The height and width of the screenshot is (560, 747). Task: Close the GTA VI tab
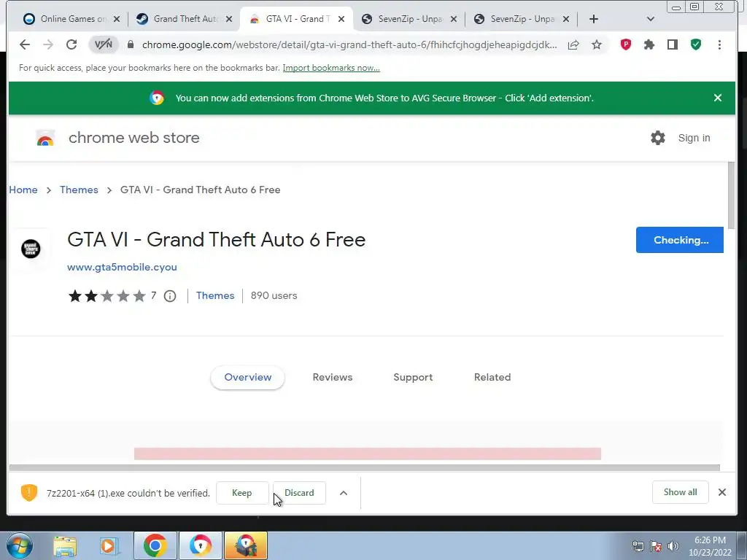click(341, 19)
